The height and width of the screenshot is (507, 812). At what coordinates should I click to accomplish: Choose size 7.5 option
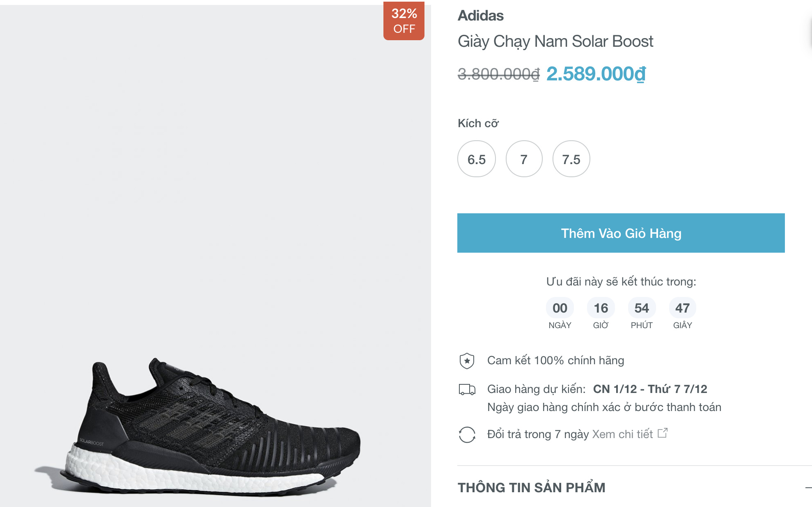[x=571, y=159]
